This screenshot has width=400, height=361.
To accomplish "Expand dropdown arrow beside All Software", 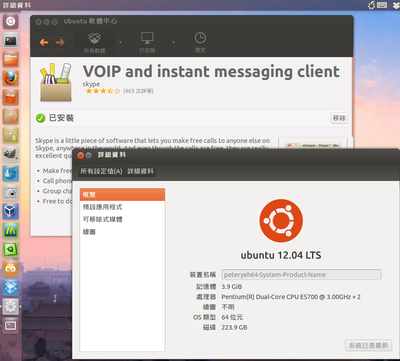I will pos(120,42).
